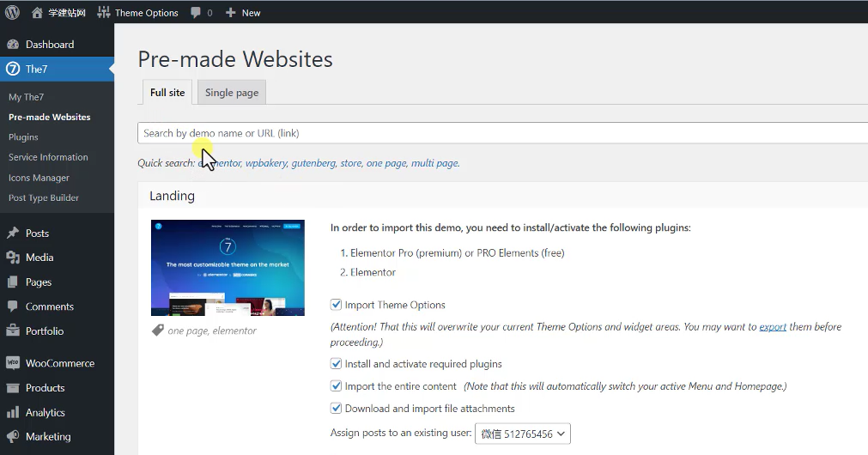868x455 pixels.
Task: Click the tag icon under Landing thumbnail
Action: [x=158, y=331]
